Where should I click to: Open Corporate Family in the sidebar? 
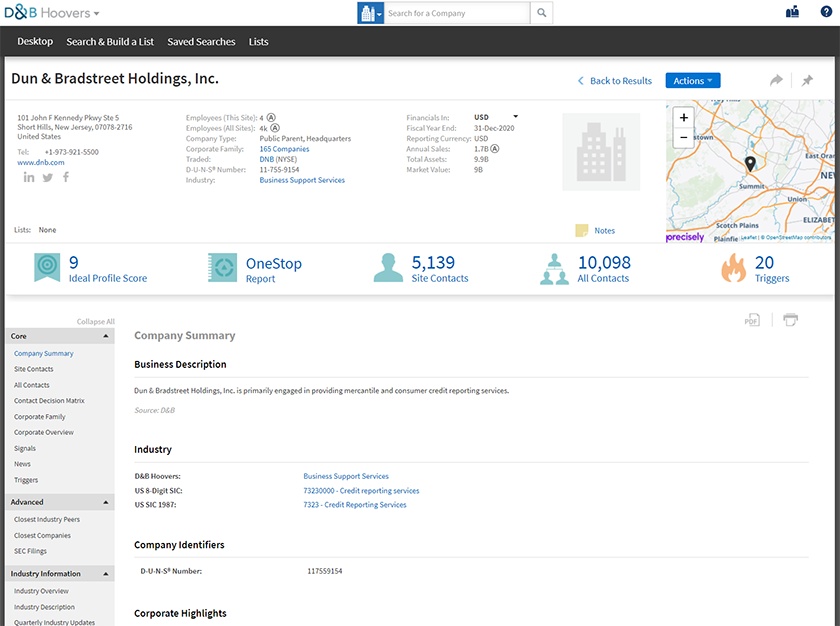click(40, 417)
